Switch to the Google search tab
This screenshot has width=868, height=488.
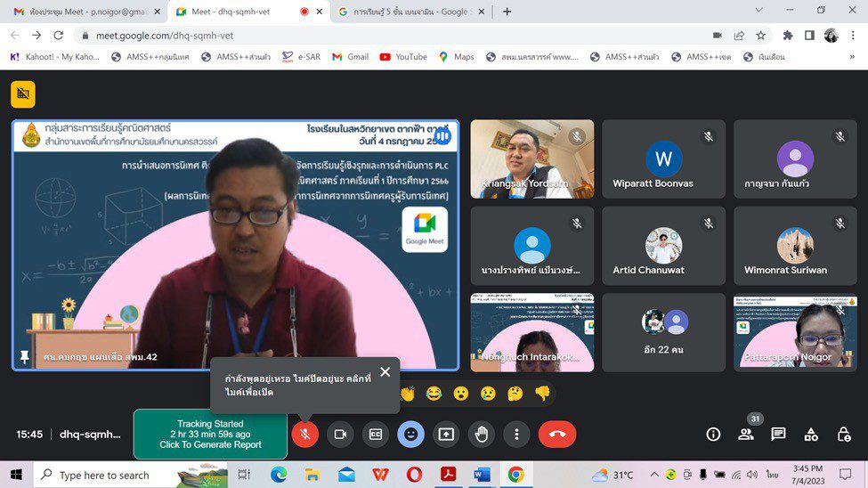pos(411,12)
